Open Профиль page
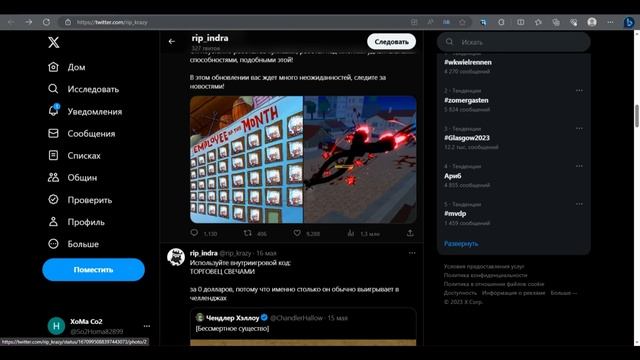This screenshot has width=640, height=360. point(76,222)
